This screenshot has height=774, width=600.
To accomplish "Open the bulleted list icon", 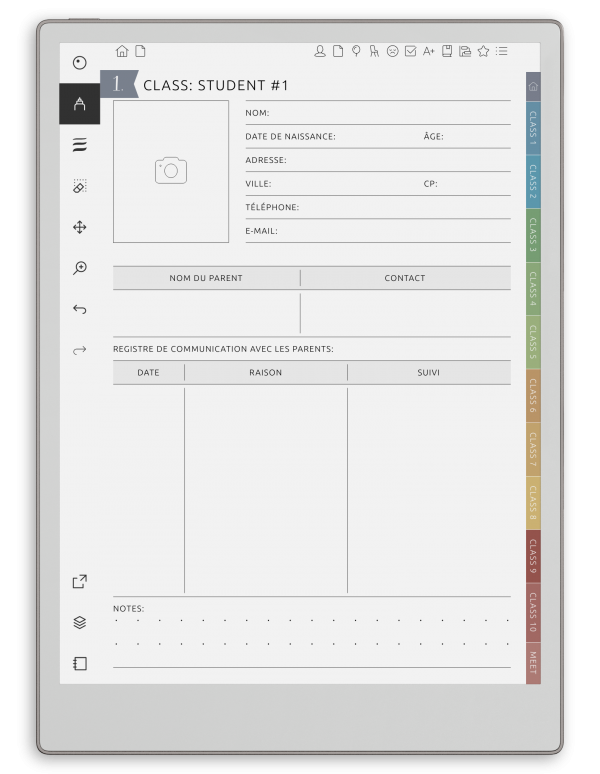I will click(501, 51).
